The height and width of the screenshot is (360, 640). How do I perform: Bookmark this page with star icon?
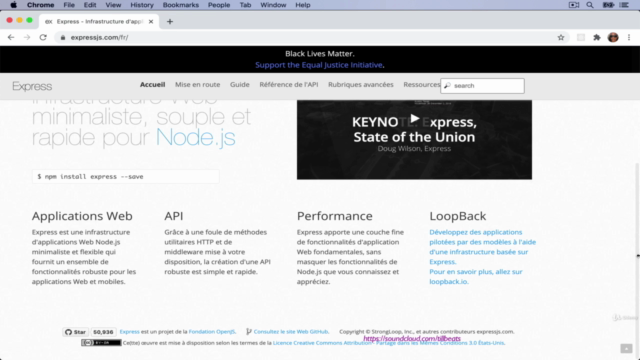click(x=561, y=37)
